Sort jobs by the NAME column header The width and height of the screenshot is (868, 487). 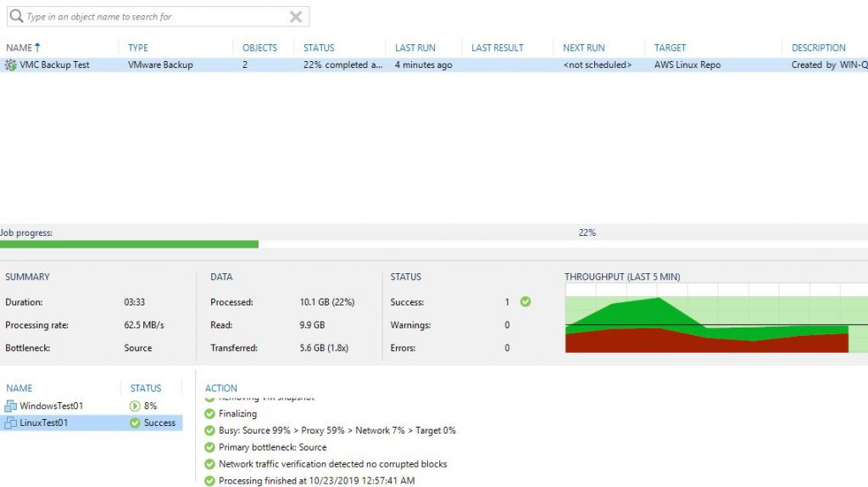tap(19, 48)
